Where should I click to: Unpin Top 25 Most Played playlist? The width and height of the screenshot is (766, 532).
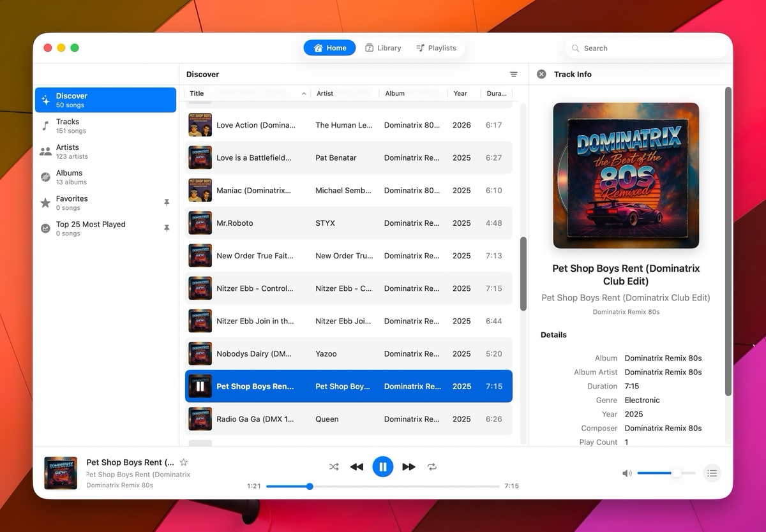[x=167, y=228]
